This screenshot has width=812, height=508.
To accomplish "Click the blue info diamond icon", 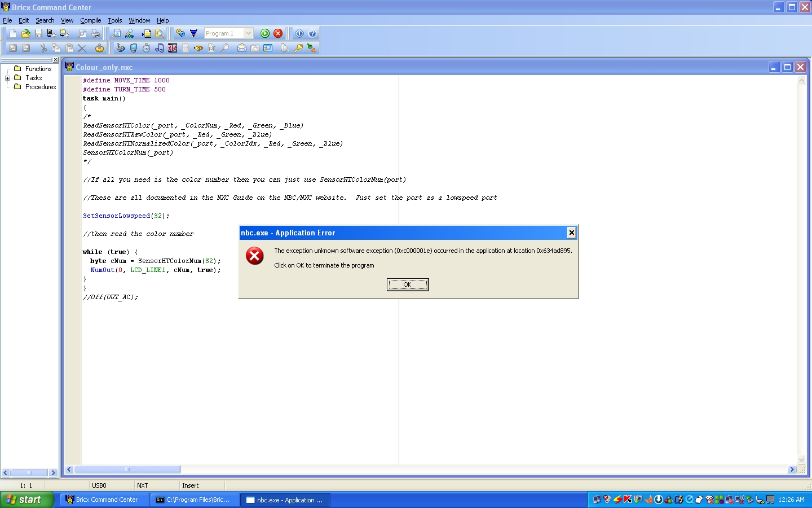I will [299, 33].
